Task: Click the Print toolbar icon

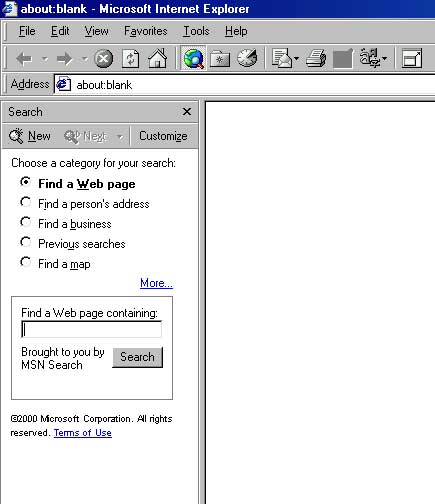Action: [x=316, y=58]
